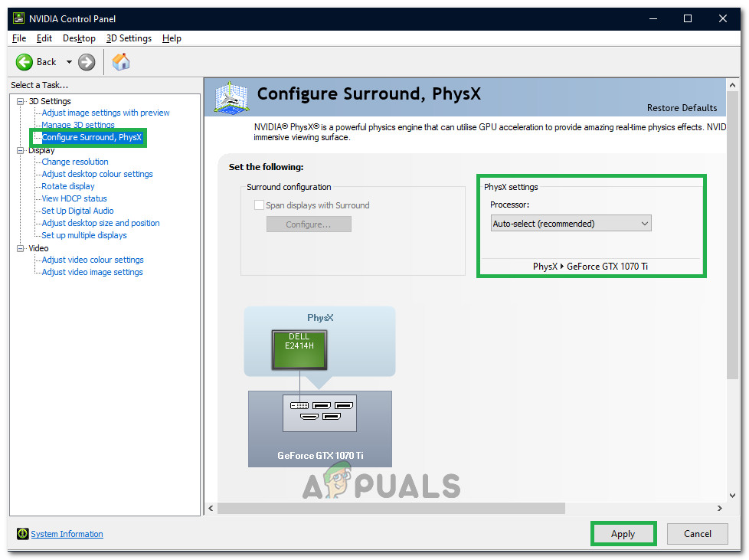Image resolution: width=749 pixels, height=560 pixels.
Task: Select Change resolution
Action: pos(75,162)
